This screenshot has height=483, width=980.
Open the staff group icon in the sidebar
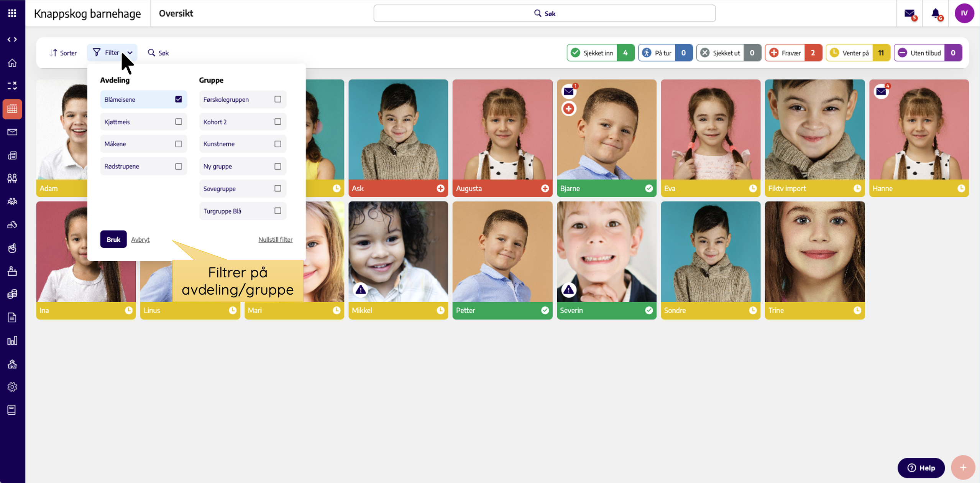pos(12,201)
